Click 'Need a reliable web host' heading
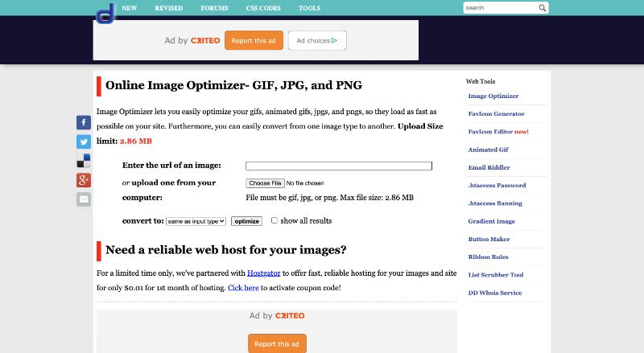 pos(226,250)
